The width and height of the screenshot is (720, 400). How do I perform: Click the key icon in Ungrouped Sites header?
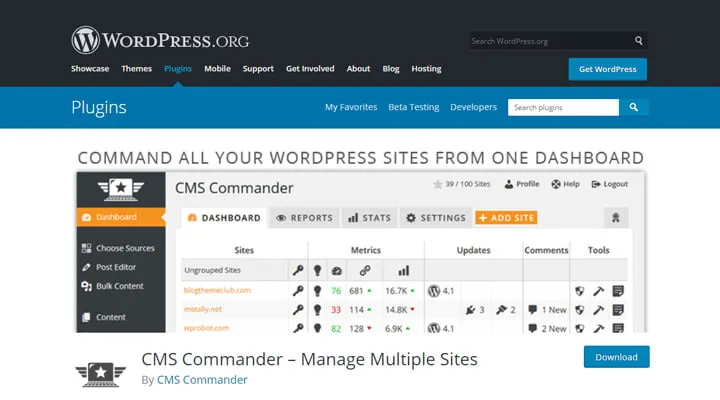pos(298,270)
